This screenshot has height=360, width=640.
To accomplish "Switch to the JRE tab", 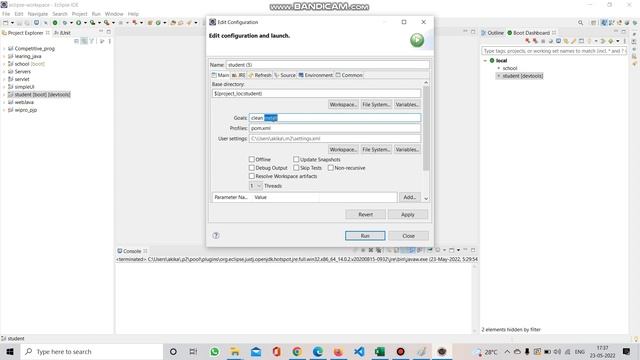I will pyautogui.click(x=238, y=75).
